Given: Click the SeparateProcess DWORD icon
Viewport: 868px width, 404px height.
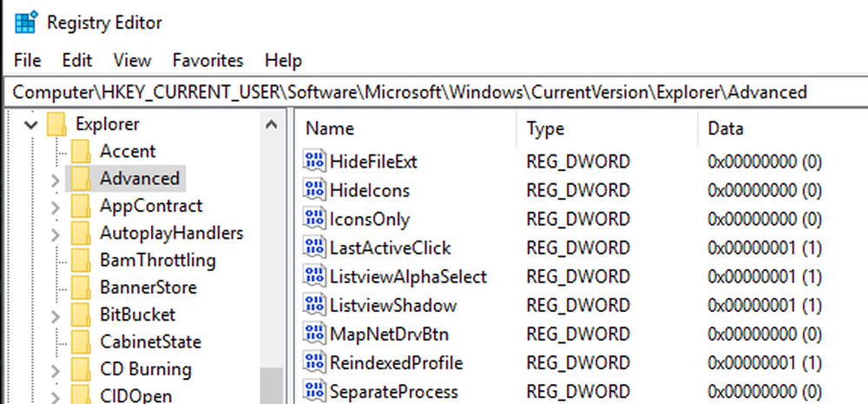Looking at the screenshot, I should coord(314,391).
